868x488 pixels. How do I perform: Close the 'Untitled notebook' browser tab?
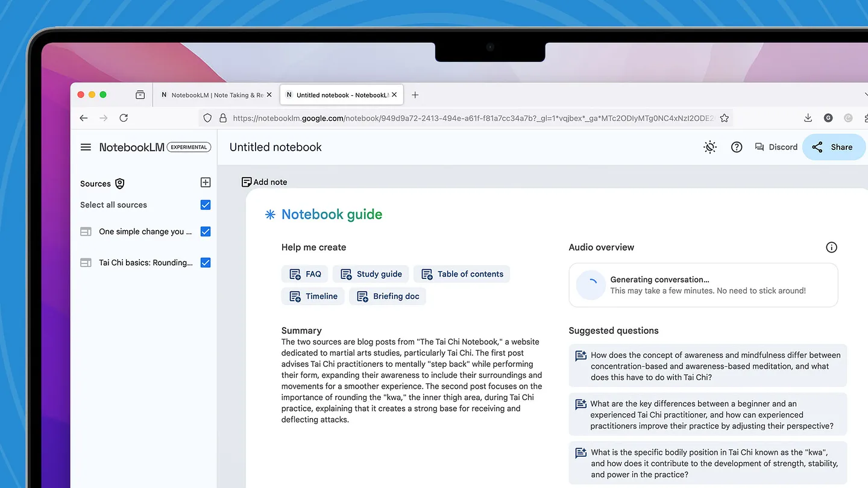click(395, 95)
